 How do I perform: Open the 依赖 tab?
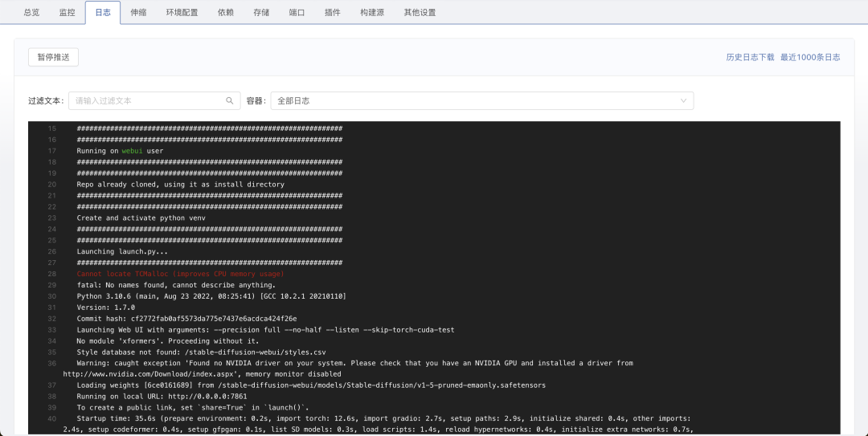(x=226, y=13)
